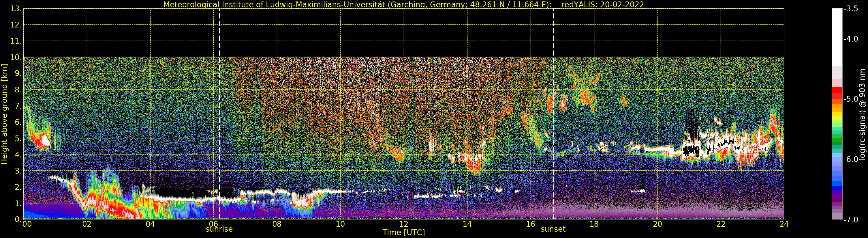Viewport: 868px width, 238px height.
Task: Select the "11." height-axis tick label
Action: 16,41
